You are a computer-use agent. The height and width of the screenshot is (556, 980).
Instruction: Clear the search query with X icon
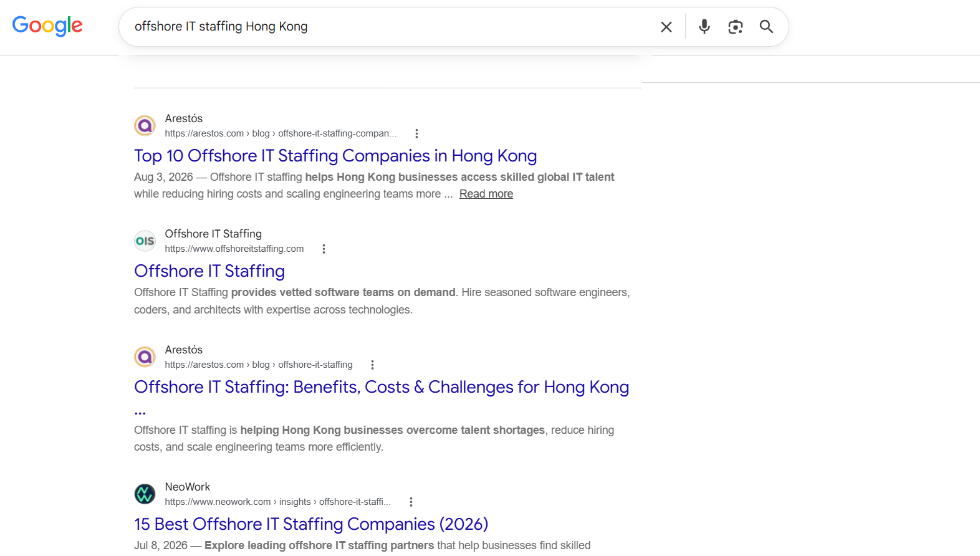pyautogui.click(x=666, y=27)
